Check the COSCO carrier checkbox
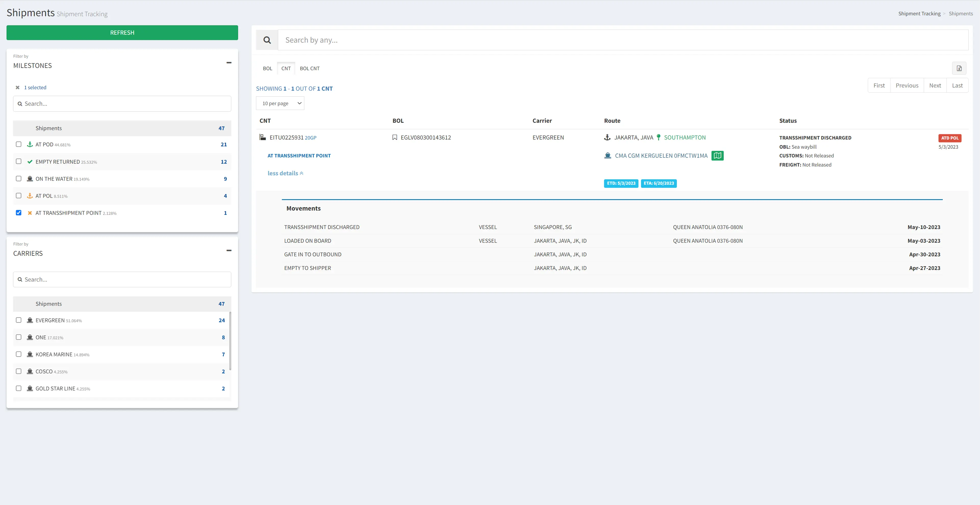The image size is (980, 505). [x=19, y=371]
